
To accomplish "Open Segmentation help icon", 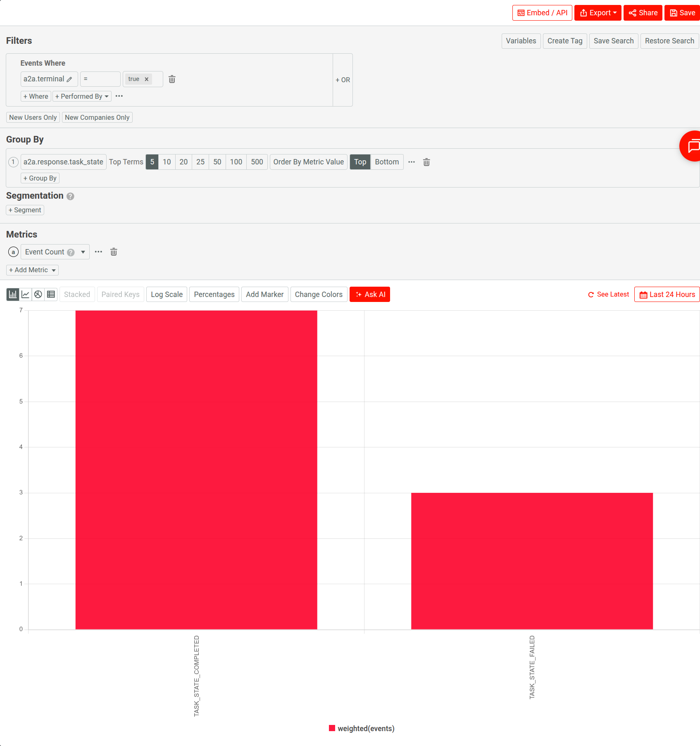I will coord(70,196).
